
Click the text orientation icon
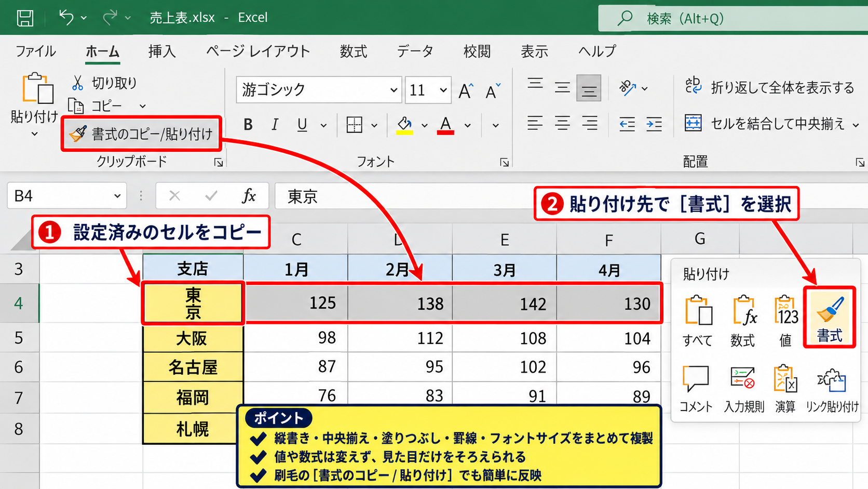628,88
